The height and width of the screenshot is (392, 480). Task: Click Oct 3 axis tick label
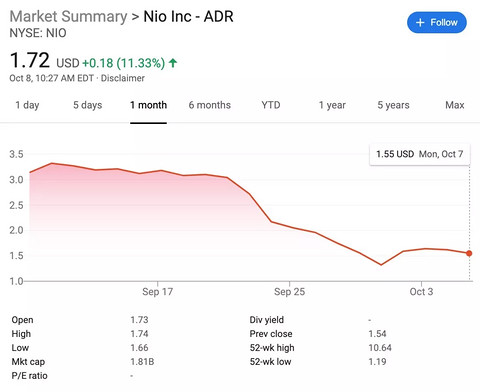[421, 292]
